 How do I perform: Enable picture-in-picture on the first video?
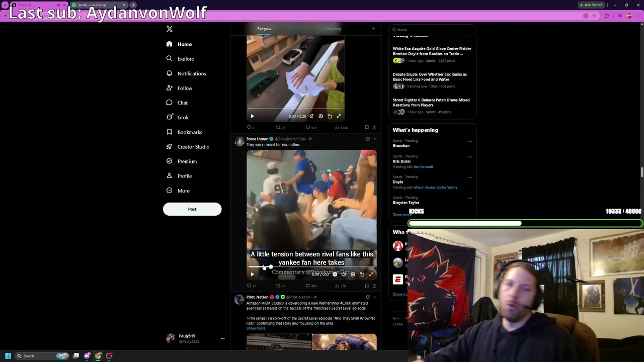[330, 116]
